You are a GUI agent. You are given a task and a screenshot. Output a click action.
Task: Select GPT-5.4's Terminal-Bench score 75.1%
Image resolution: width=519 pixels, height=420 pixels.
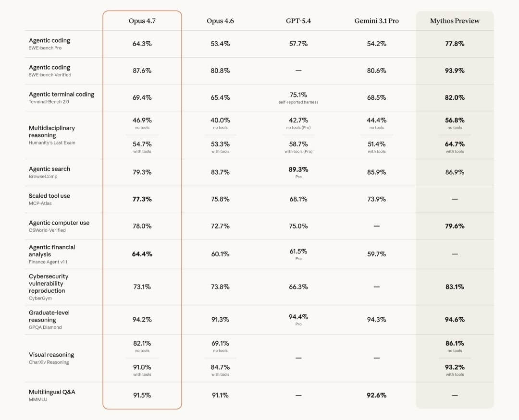tap(298, 95)
